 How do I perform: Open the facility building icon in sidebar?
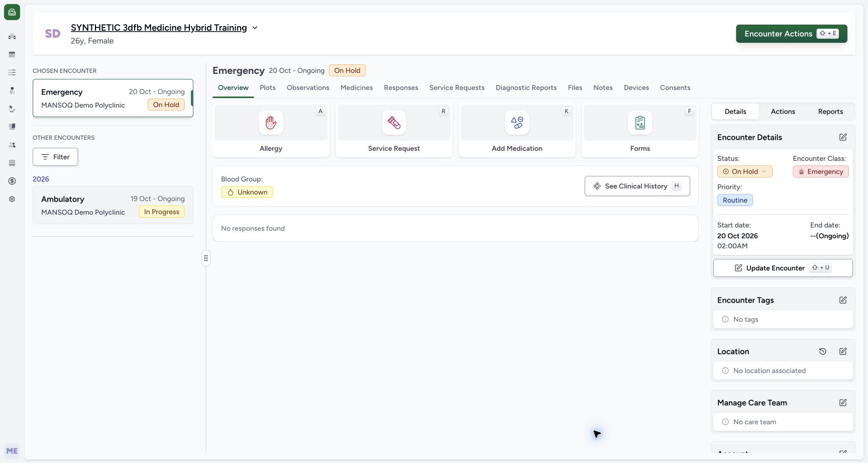12,36
